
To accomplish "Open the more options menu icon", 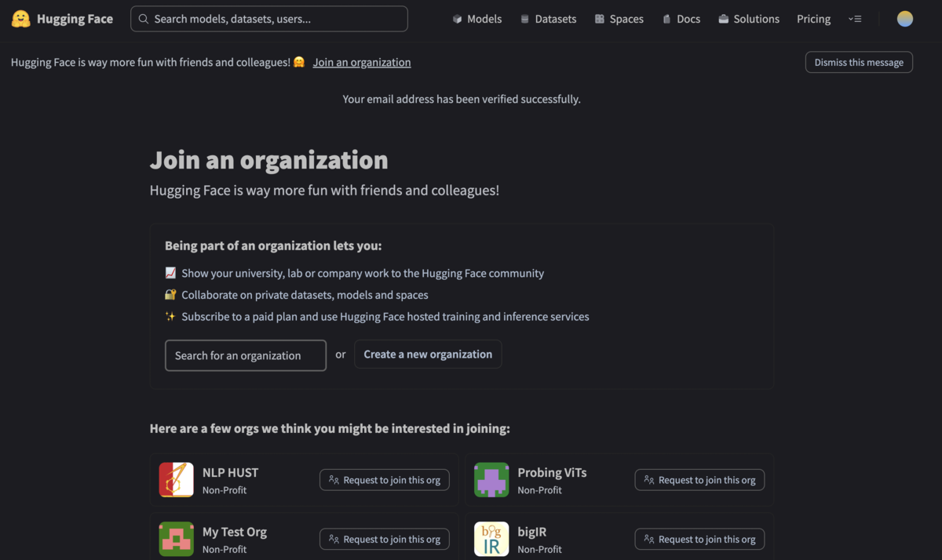I will click(855, 19).
